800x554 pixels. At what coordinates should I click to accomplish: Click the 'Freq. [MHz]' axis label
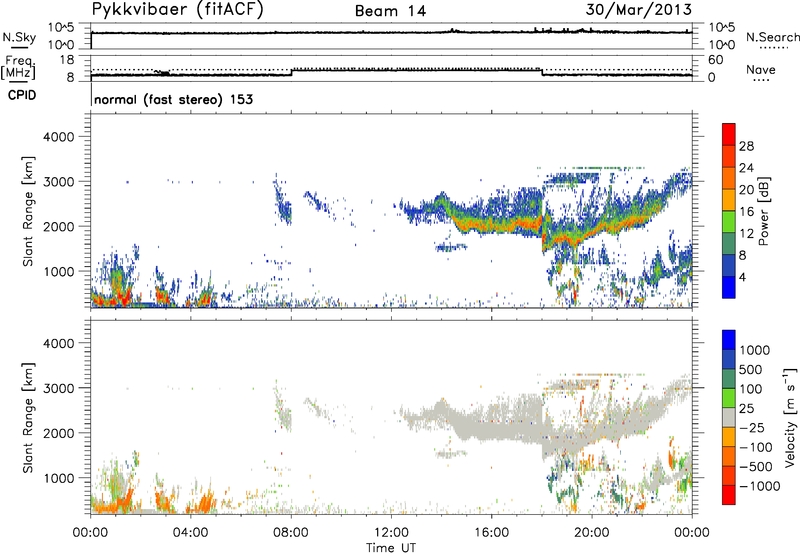click(x=20, y=68)
